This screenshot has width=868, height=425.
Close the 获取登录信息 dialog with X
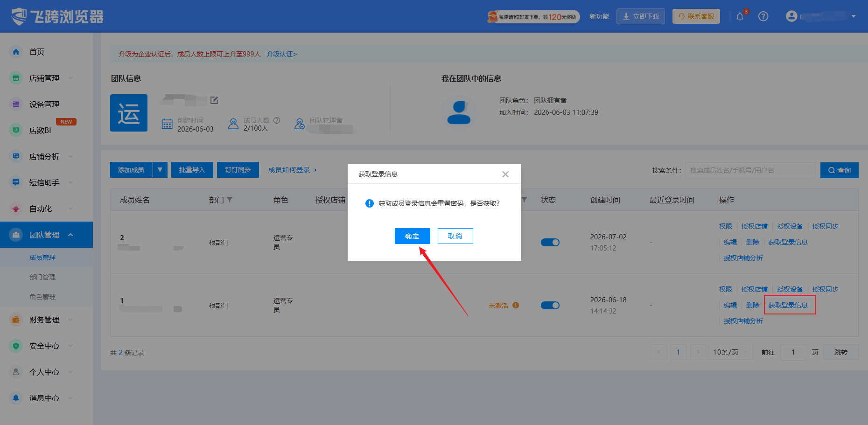tap(505, 174)
